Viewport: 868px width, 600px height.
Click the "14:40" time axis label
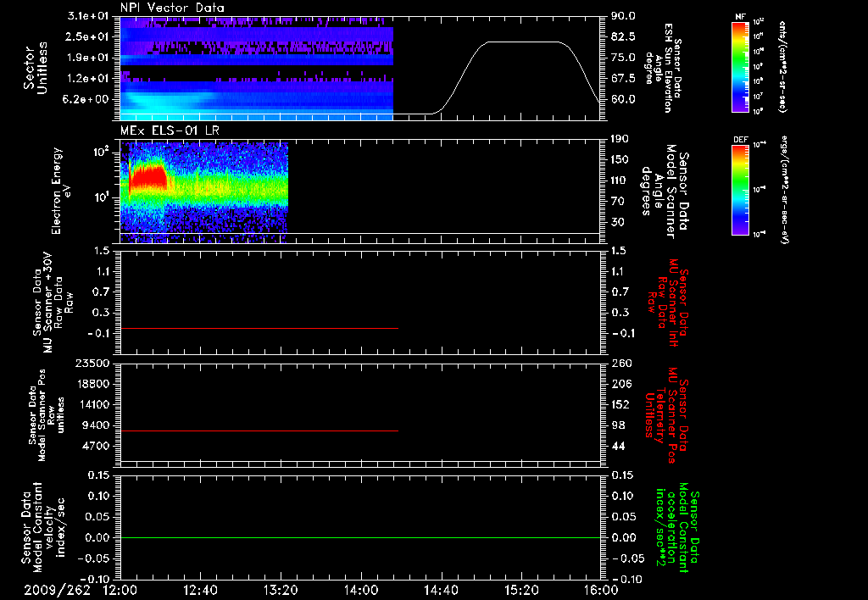pyautogui.click(x=441, y=590)
